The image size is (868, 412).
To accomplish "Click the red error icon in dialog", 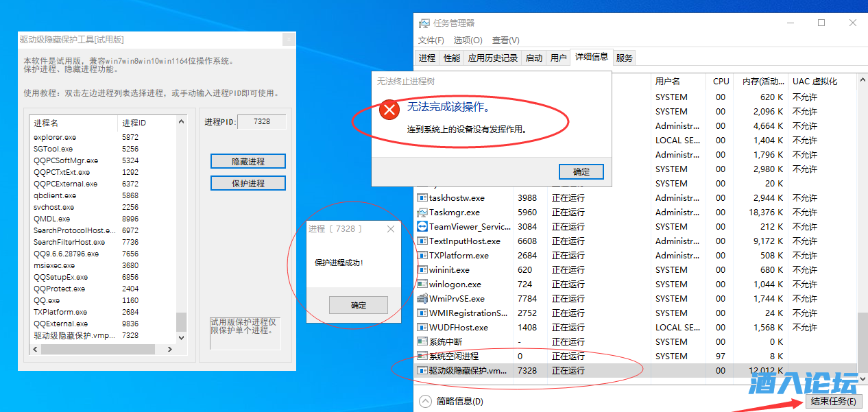I will 389,109.
